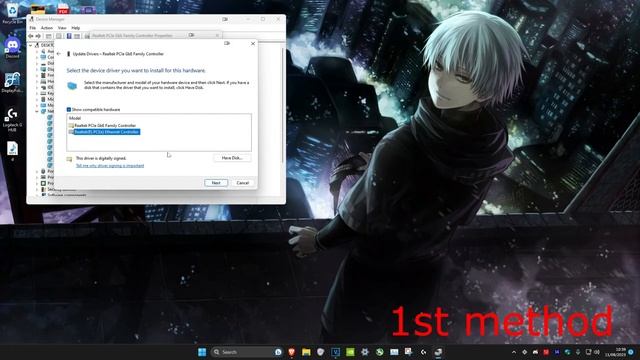
Task: Expand Firmware category in device tree
Action: (37, 75)
